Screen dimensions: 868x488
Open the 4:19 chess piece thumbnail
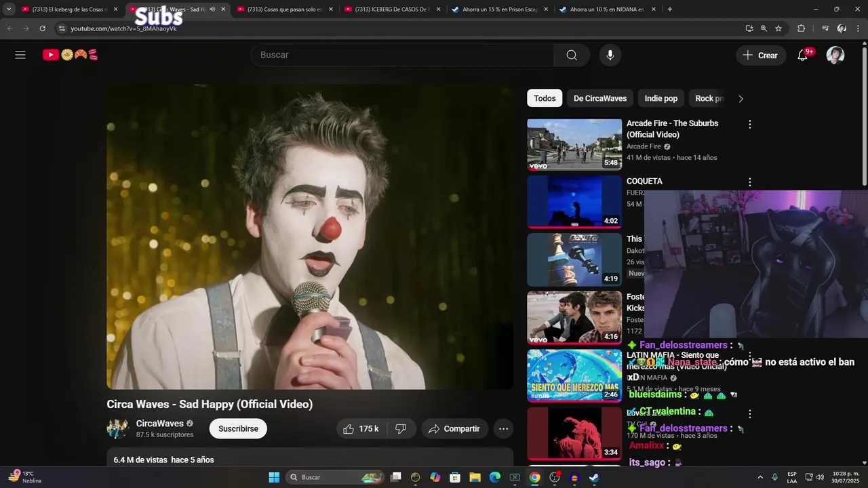(574, 260)
